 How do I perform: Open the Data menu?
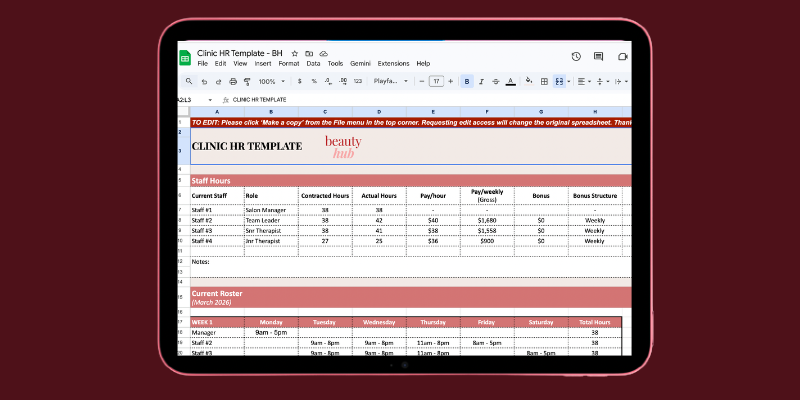[x=313, y=64]
